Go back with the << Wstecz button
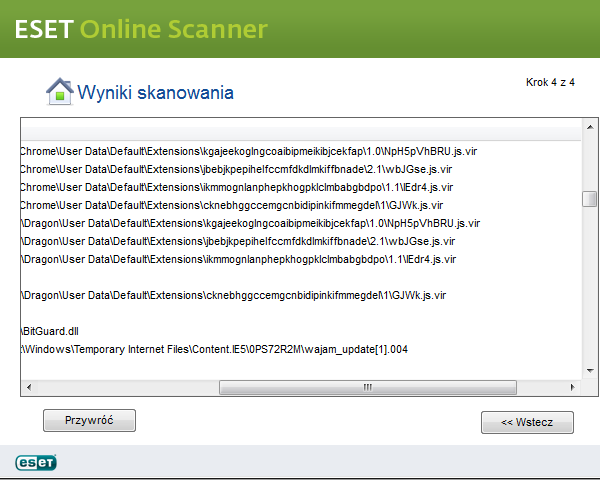Image resolution: width=600 pixels, height=480 pixels. click(527, 422)
